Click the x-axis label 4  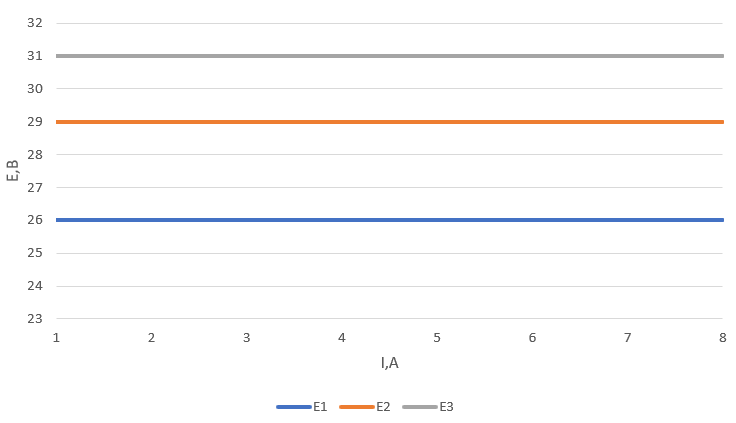tap(342, 338)
